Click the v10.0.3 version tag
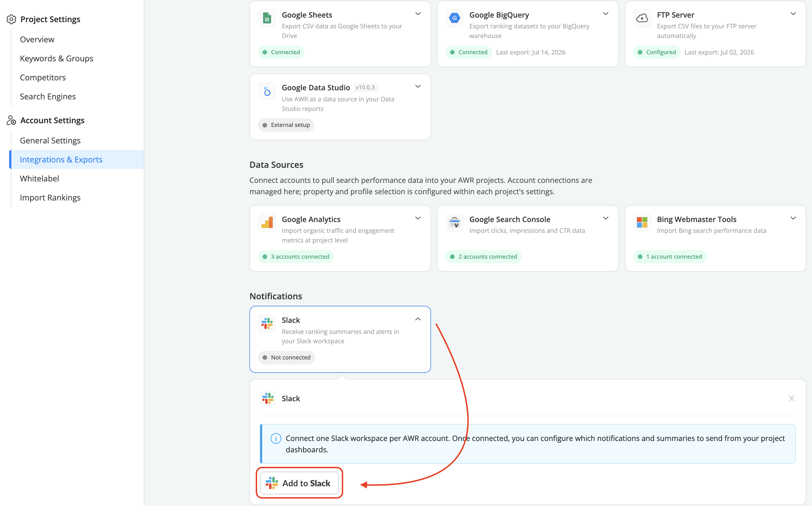The image size is (812, 506). [x=365, y=88]
